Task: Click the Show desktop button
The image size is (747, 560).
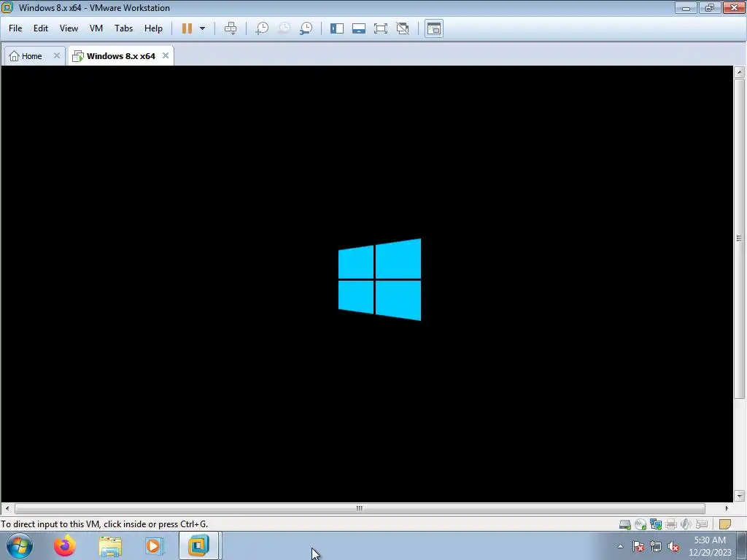Action: (742, 545)
